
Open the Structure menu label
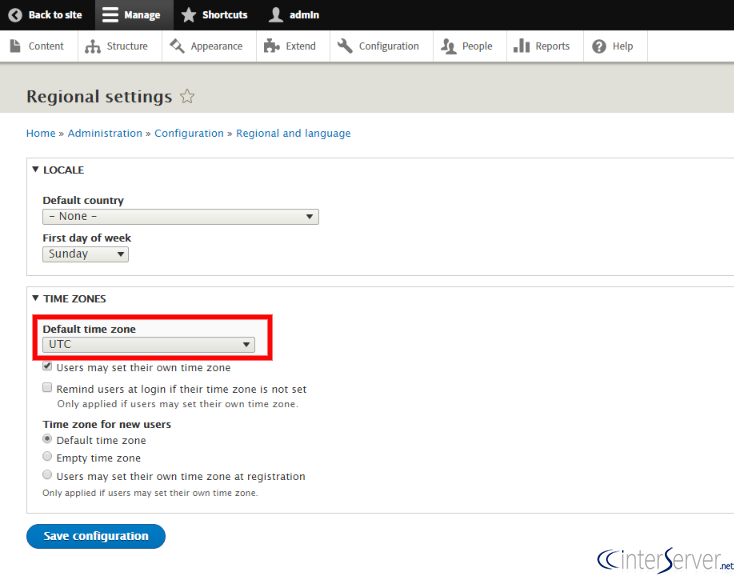127,46
